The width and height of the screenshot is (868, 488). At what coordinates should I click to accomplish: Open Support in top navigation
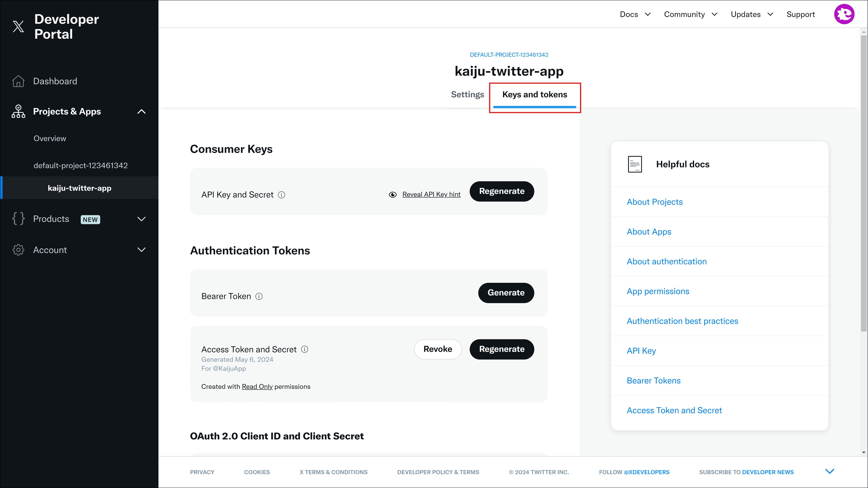pos(801,14)
